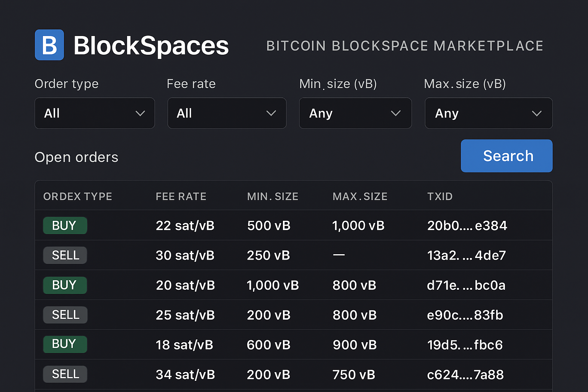Select the BUY badge on the 22 sat/vB order

pos(65,225)
